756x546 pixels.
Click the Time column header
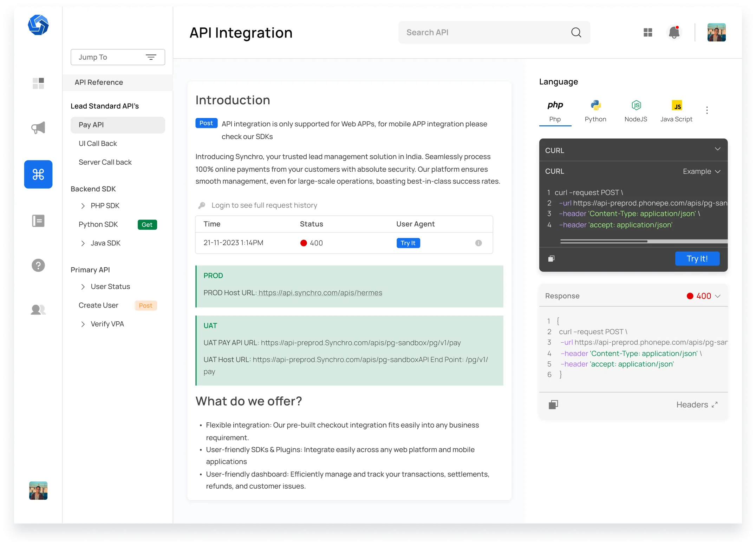[212, 224]
